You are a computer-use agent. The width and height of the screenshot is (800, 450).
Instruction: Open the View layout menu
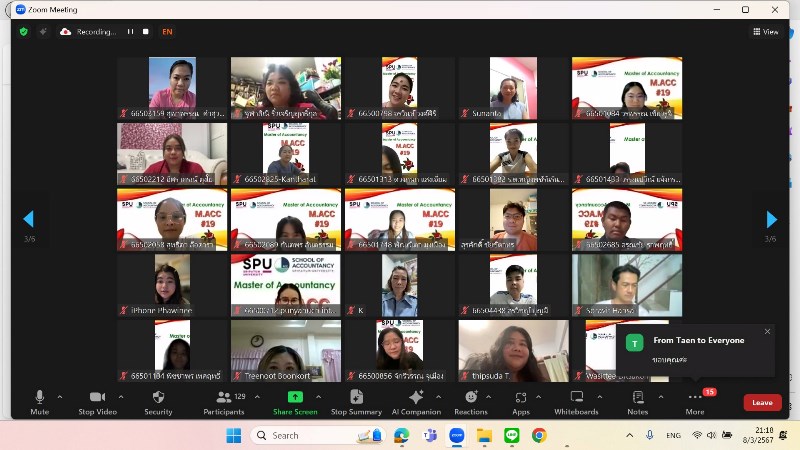click(x=766, y=32)
